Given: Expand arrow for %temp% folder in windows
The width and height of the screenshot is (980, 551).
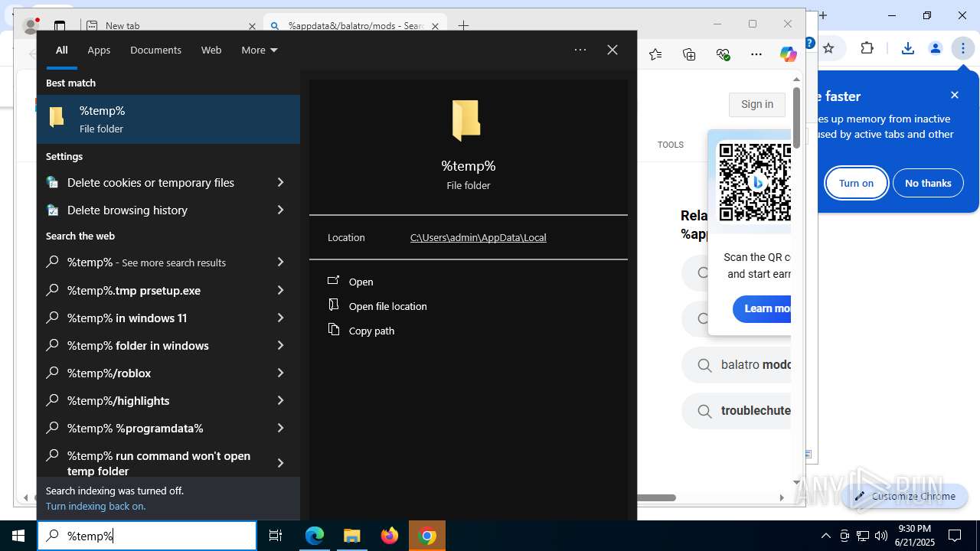Looking at the screenshot, I should [x=280, y=345].
